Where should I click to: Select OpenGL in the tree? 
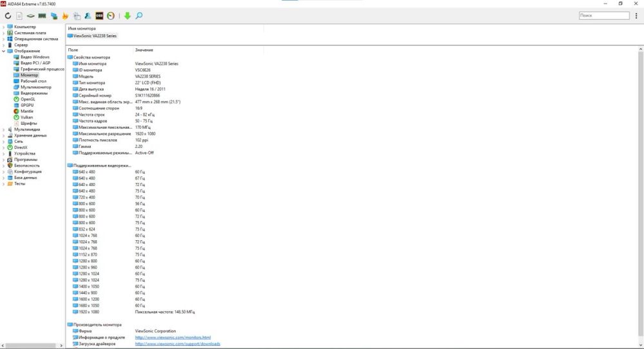pyautogui.click(x=28, y=99)
